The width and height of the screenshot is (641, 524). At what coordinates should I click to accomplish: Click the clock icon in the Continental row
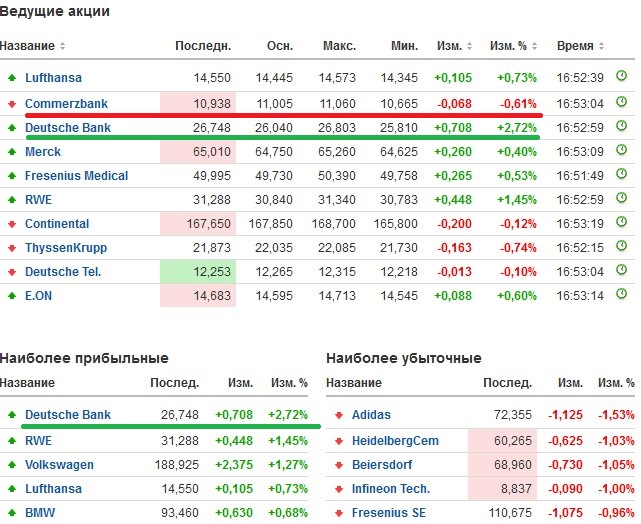pos(621,223)
